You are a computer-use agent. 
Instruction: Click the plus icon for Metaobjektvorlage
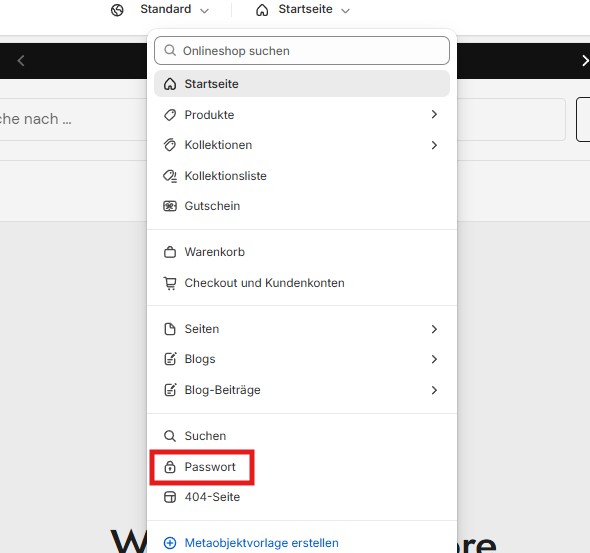[x=170, y=543]
